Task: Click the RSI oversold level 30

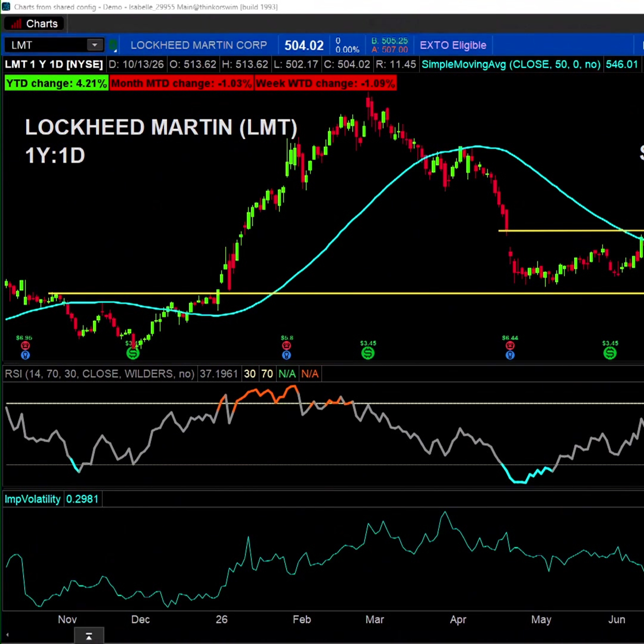Action: pyautogui.click(x=250, y=374)
